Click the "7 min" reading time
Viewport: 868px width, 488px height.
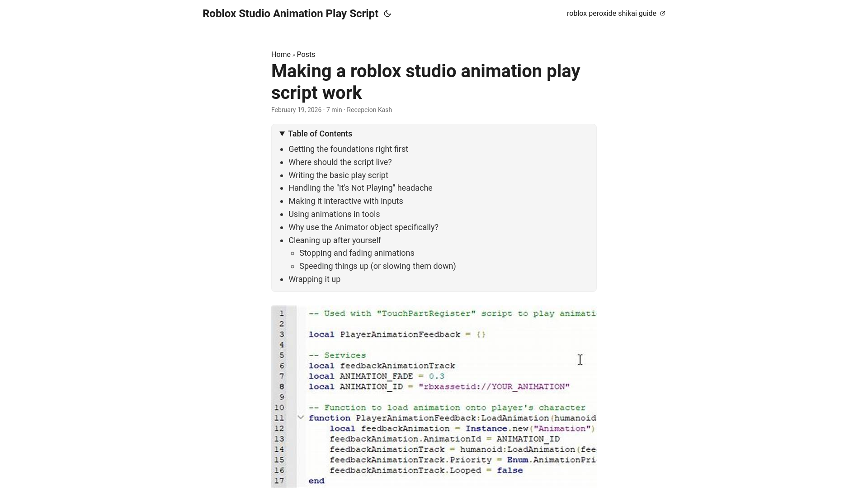point(334,110)
